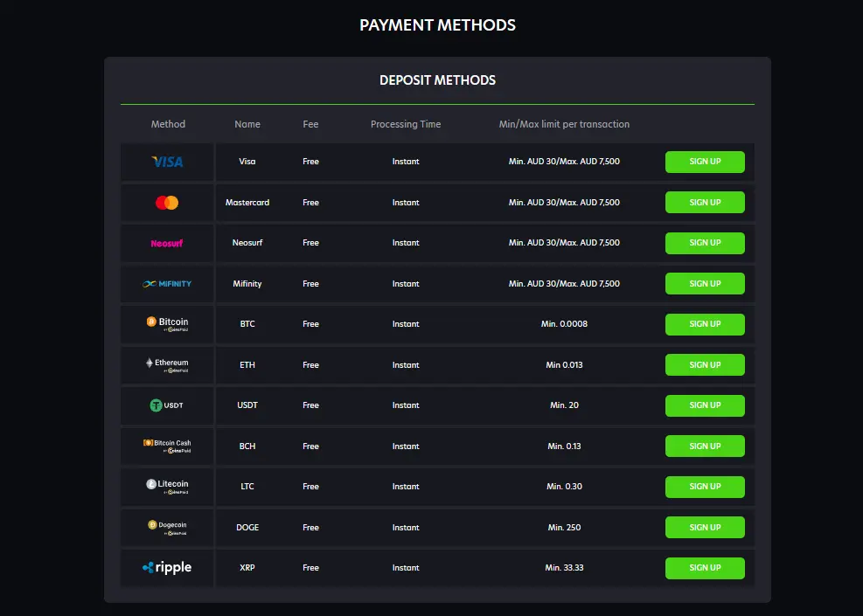Image resolution: width=863 pixels, height=616 pixels.
Task: Click the USDT Tether logo
Action: [167, 405]
